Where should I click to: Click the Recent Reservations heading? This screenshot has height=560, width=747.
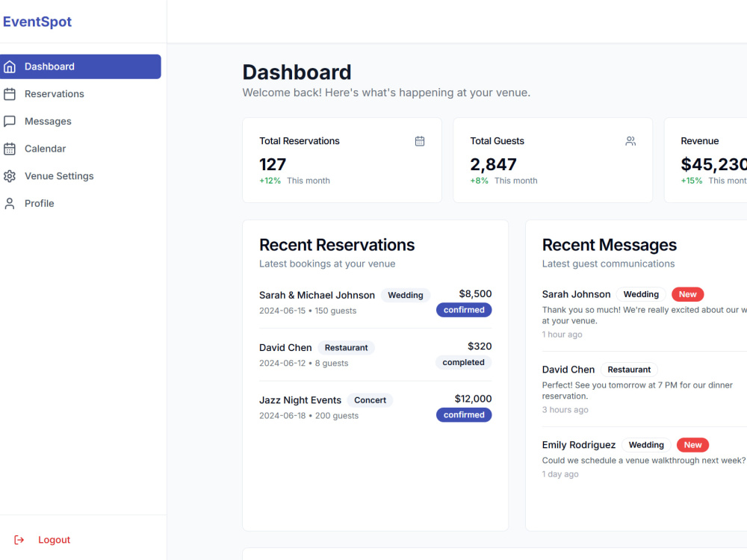pyautogui.click(x=337, y=245)
